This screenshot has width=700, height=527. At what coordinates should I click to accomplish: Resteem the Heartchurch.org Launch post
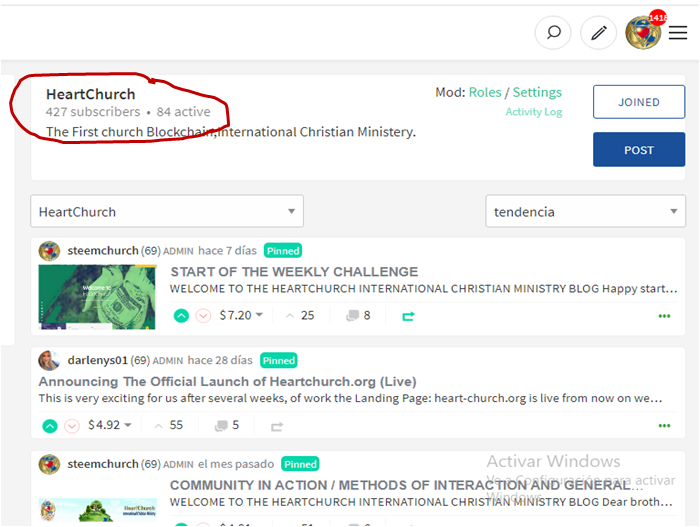tap(277, 427)
